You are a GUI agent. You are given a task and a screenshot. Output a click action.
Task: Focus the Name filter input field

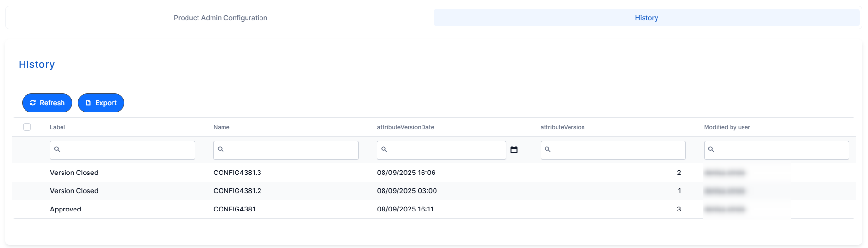tap(286, 150)
